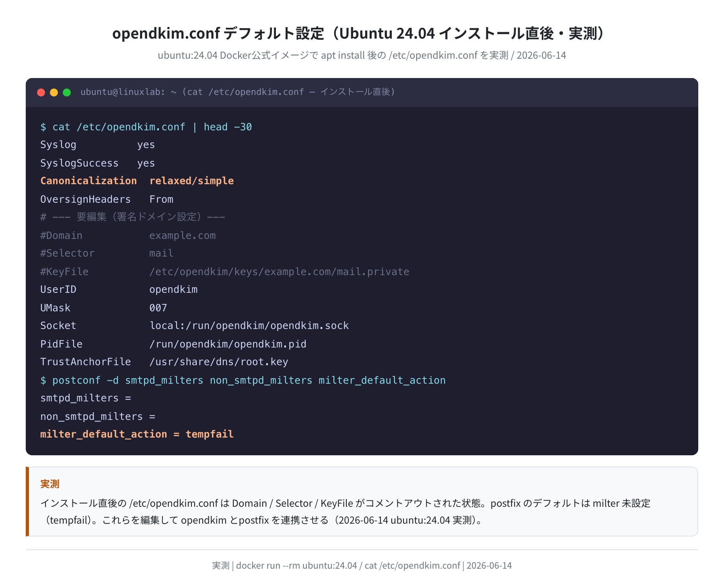Click the green maximize dot in terminal title bar
This screenshot has width=724, height=588.
[67, 93]
